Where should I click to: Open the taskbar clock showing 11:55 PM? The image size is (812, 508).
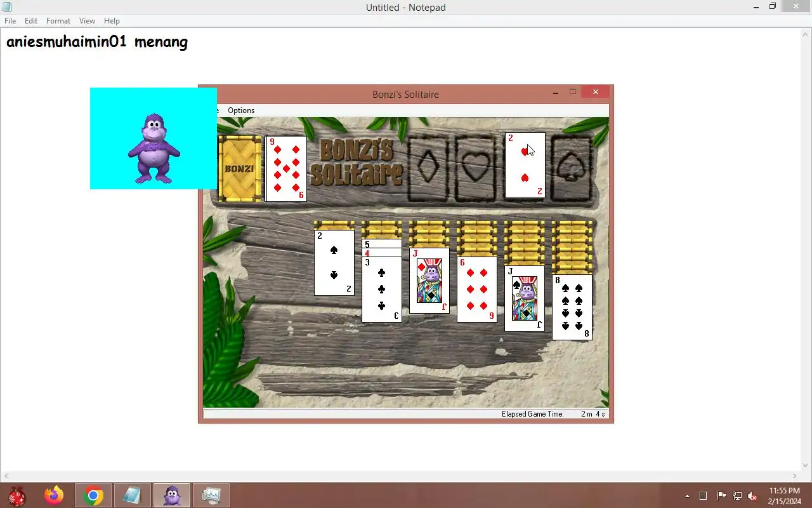click(785, 496)
